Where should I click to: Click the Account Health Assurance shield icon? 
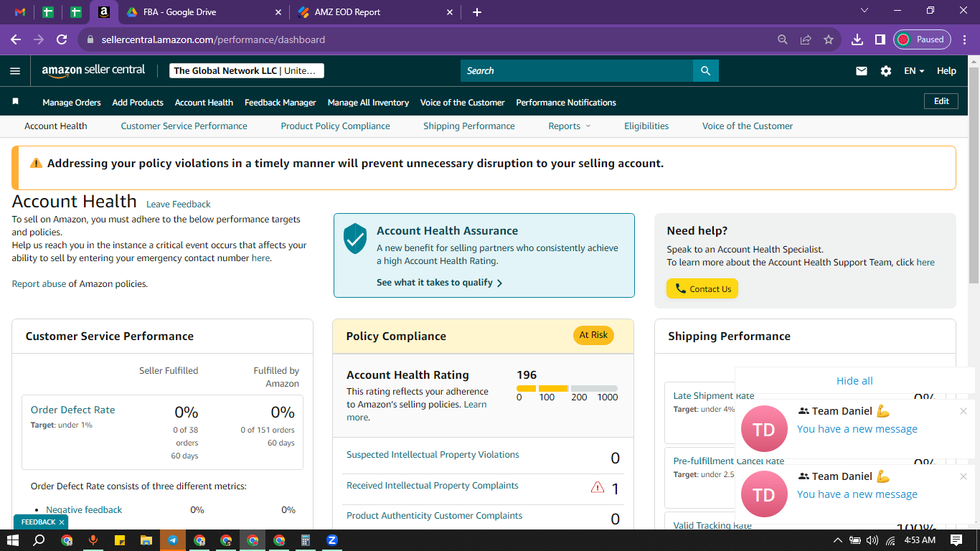tap(355, 238)
